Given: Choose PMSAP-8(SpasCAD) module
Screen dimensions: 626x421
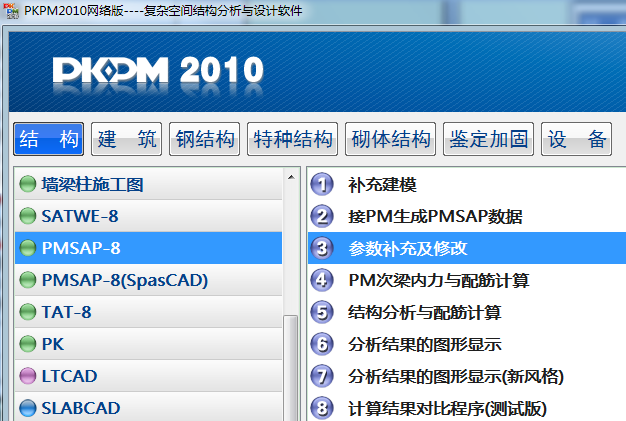Looking at the screenshot, I should (x=149, y=280).
